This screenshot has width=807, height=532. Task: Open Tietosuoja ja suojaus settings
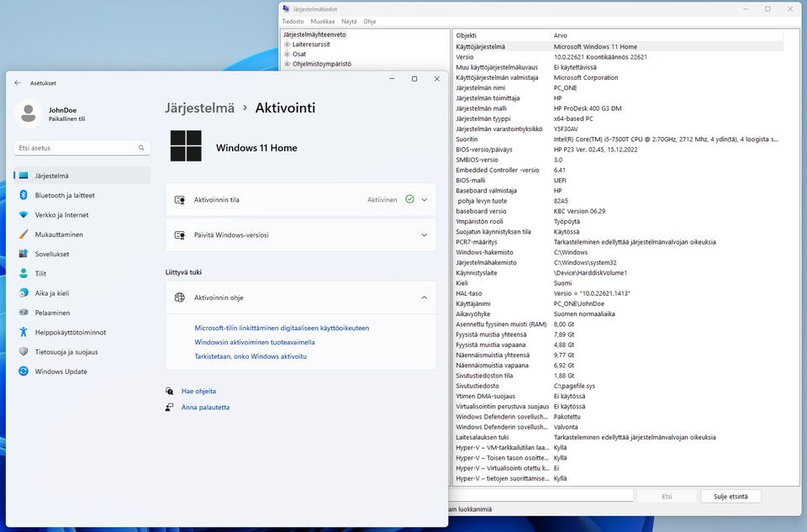(x=82, y=351)
